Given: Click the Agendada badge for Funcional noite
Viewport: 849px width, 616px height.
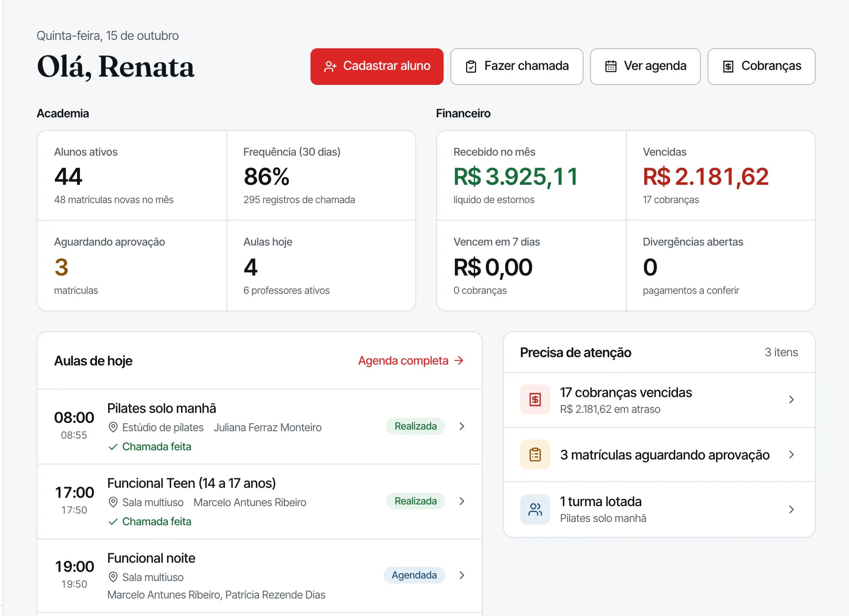Looking at the screenshot, I should pos(414,575).
